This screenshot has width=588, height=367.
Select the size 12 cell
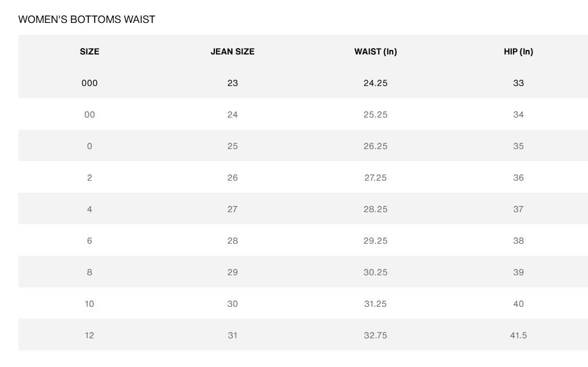pyautogui.click(x=89, y=335)
